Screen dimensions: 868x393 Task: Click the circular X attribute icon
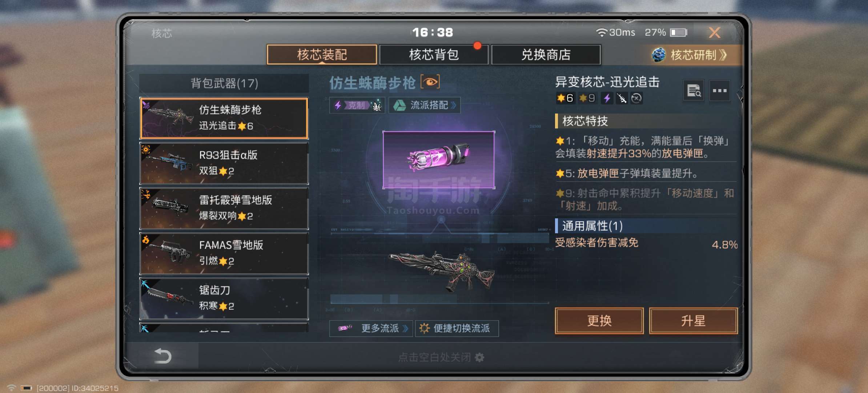[x=636, y=98]
